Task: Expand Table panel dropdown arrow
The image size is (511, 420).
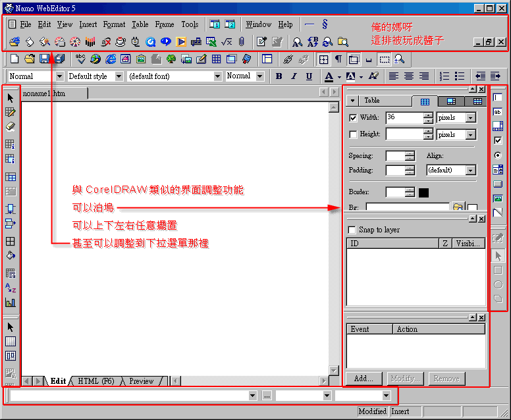Action: point(352,101)
